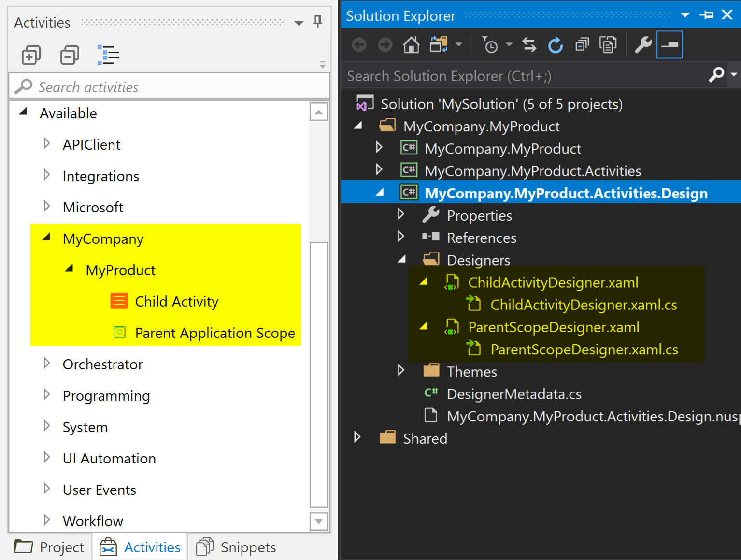Select User Events category text
The image size is (741, 560).
tap(100, 490)
